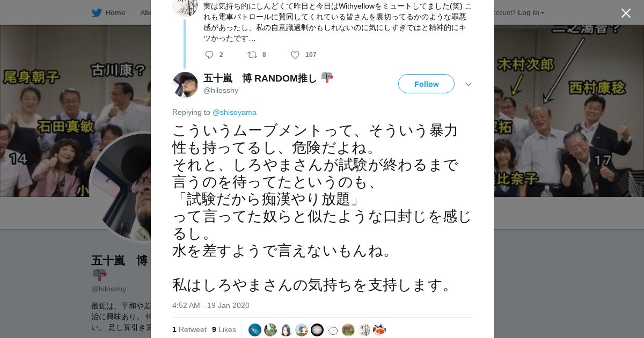
Task: Expand the tweet options chevron beside Follow
Action: pyautogui.click(x=468, y=84)
